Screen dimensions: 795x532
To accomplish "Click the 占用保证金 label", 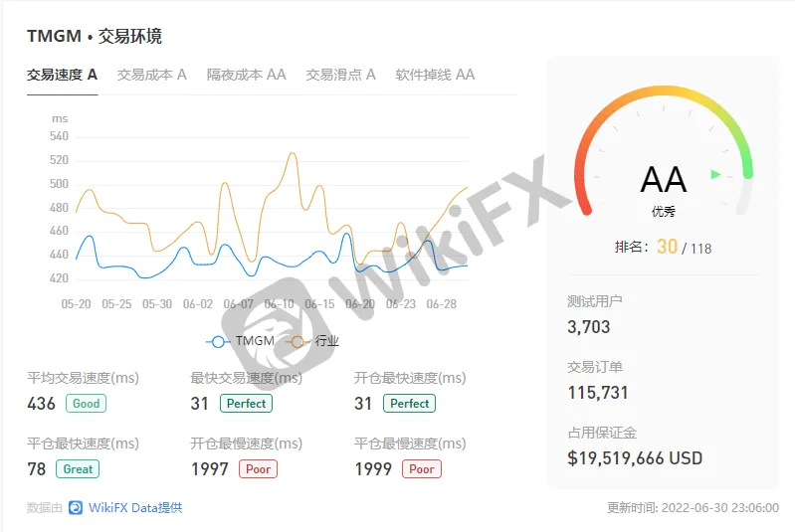I will pyautogui.click(x=602, y=433).
